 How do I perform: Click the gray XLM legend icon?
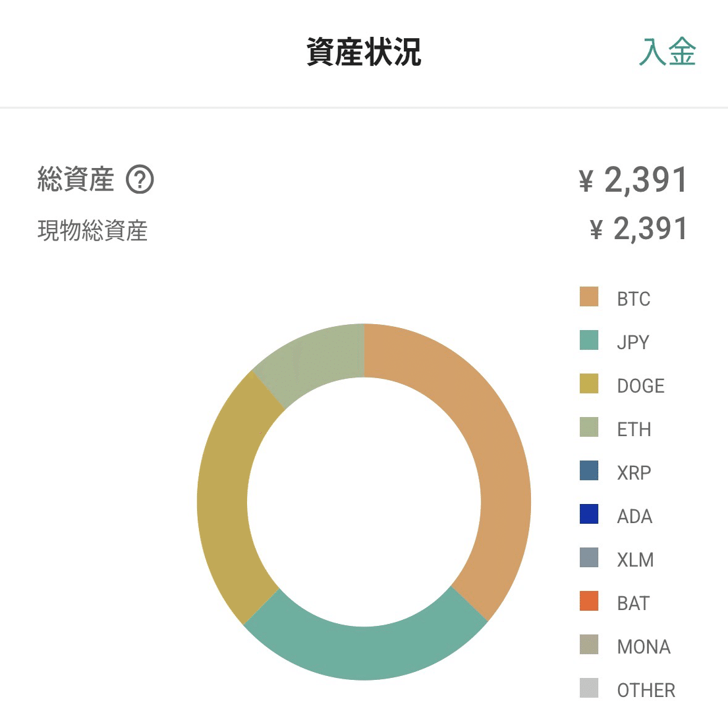tap(588, 559)
